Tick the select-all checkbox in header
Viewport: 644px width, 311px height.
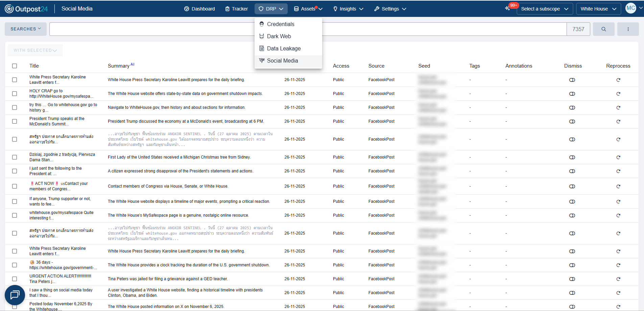[15, 66]
